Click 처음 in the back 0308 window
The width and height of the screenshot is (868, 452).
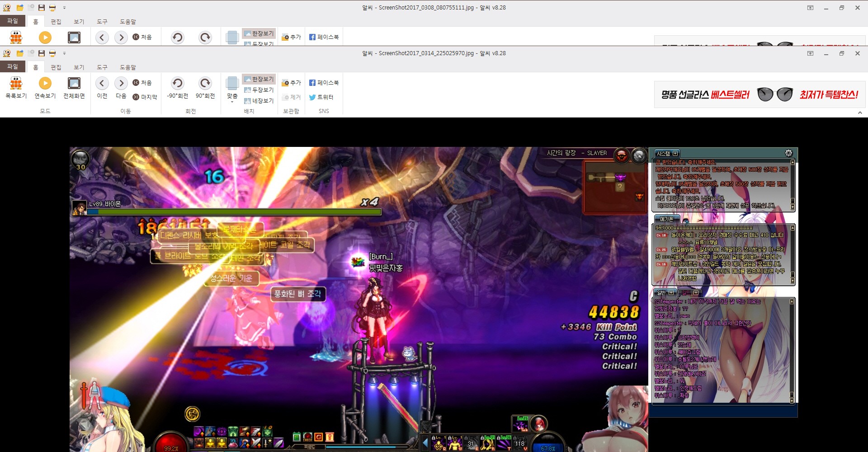(x=142, y=37)
